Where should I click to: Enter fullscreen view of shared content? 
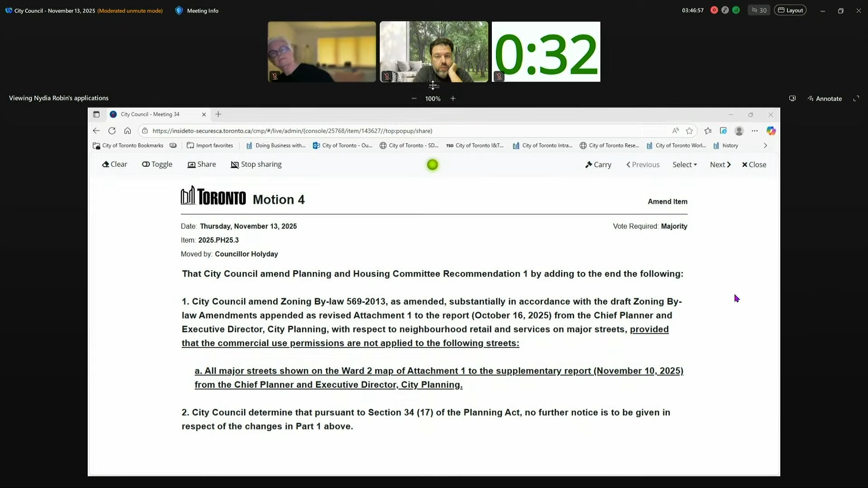[856, 99]
